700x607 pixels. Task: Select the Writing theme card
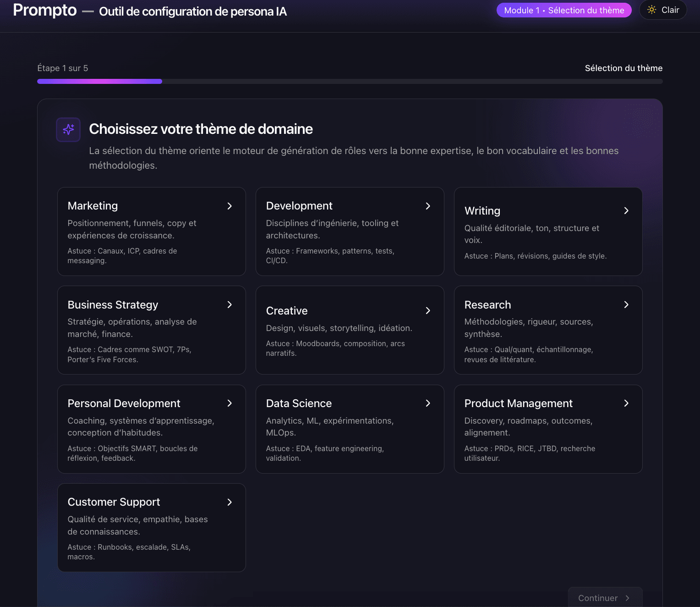(548, 232)
